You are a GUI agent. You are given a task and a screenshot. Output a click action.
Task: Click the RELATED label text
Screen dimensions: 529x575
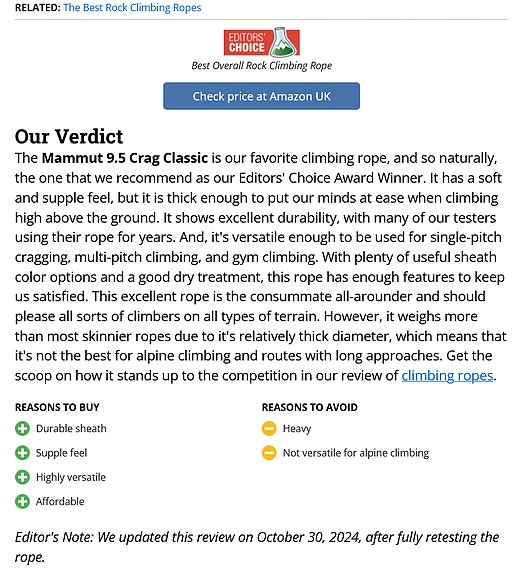click(37, 8)
